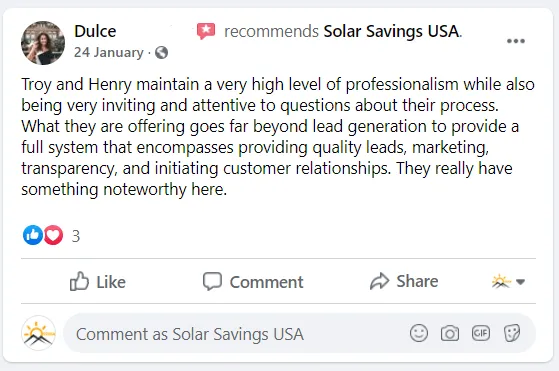
Task: Share this recommendation post
Action: click(x=404, y=281)
